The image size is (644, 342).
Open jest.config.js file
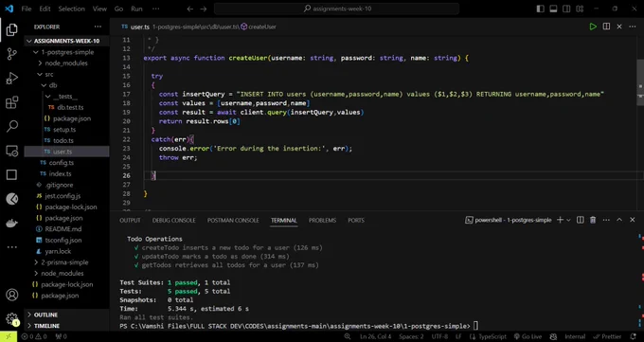point(66,196)
